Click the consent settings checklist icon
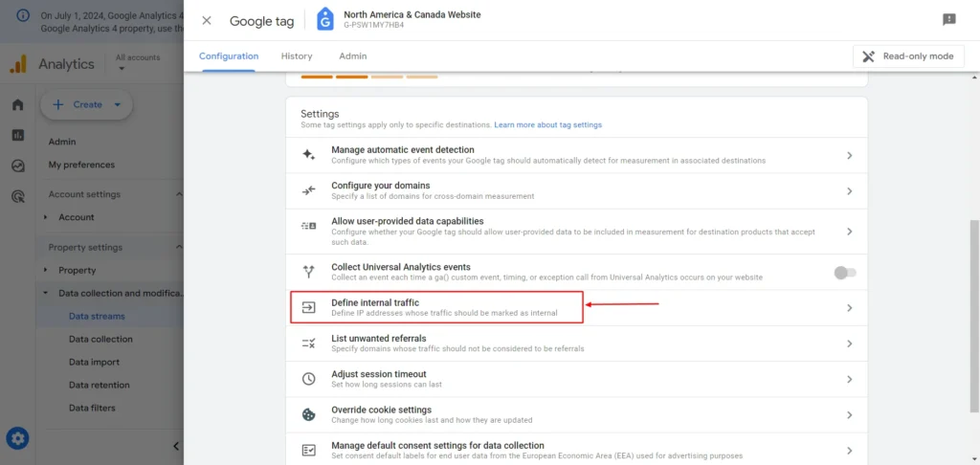Image resolution: width=980 pixels, height=465 pixels. point(309,450)
